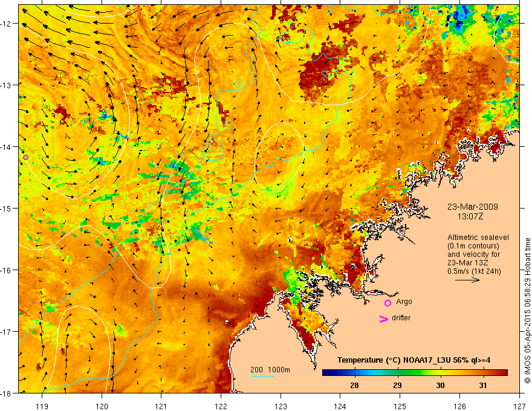Viewport: 532px width, 411px height.
Task: Click longitude axis label 122
Action: (221, 406)
